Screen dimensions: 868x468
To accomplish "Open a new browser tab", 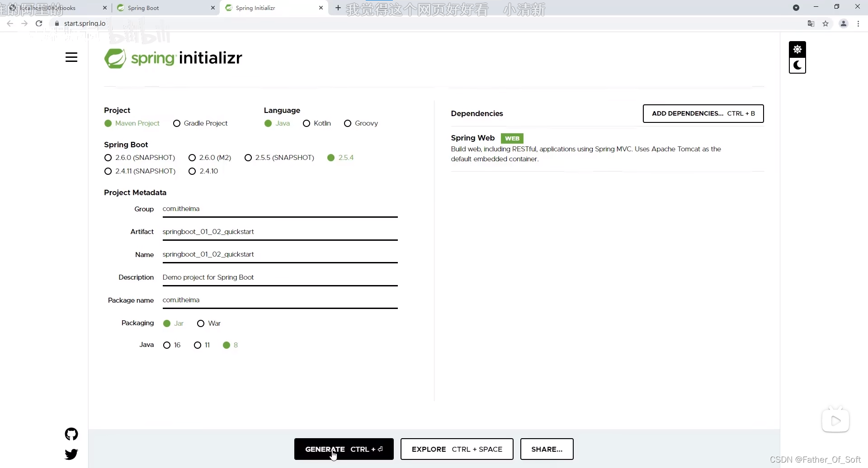I will tap(338, 8).
